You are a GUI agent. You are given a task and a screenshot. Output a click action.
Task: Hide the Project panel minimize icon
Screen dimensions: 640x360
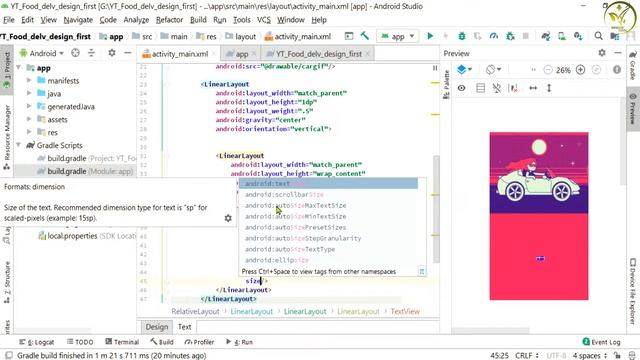pyautogui.click(x=128, y=53)
